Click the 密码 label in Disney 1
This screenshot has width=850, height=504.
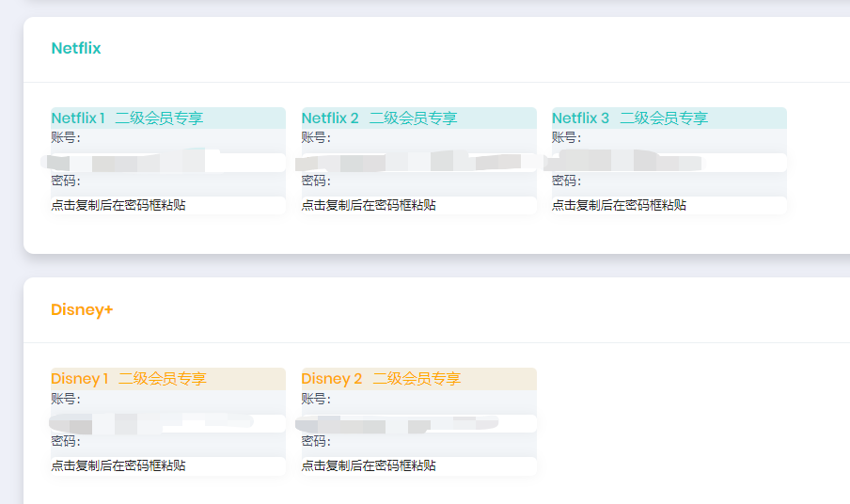click(x=66, y=441)
